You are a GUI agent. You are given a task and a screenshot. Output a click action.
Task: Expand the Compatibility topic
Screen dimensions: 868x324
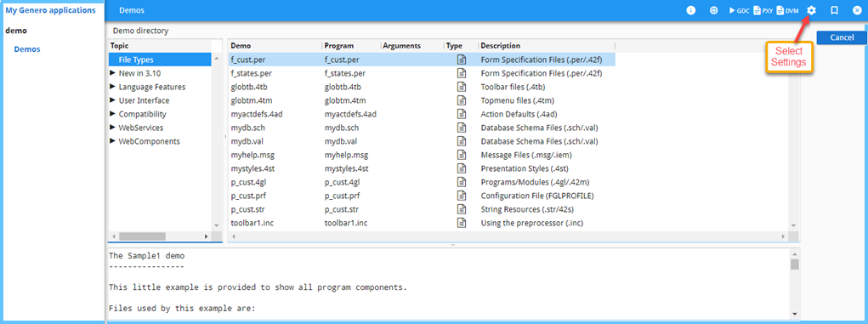[x=113, y=114]
